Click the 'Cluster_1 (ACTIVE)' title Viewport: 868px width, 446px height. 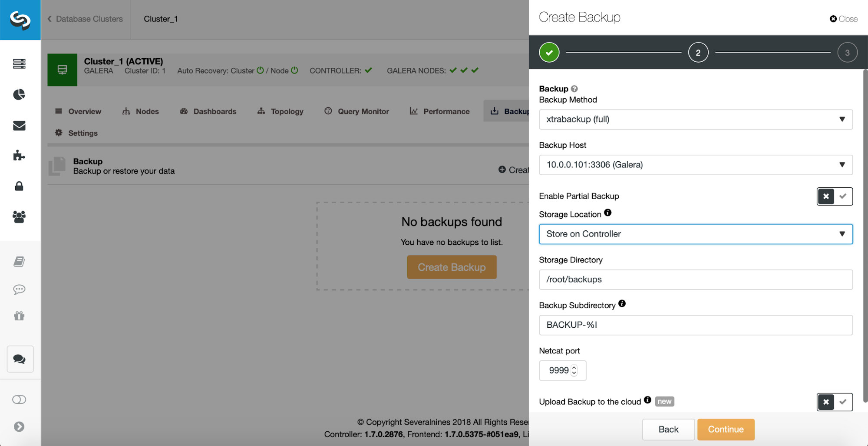[x=123, y=61]
